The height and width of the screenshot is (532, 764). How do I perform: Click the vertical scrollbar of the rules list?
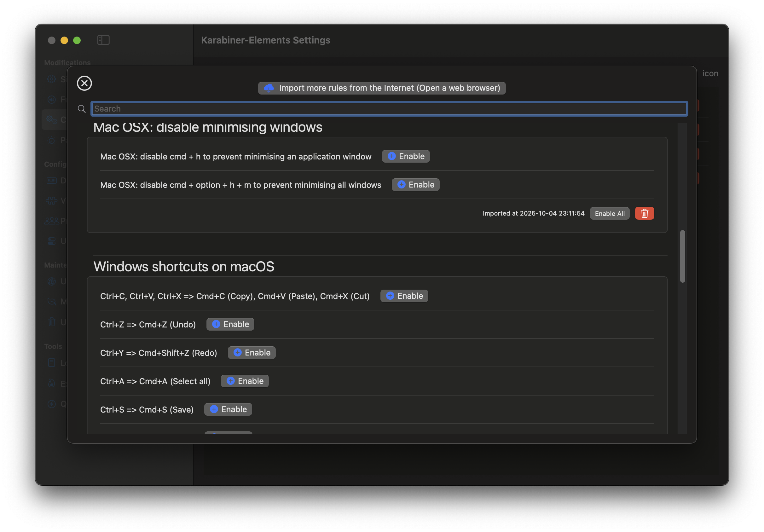pos(682,256)
